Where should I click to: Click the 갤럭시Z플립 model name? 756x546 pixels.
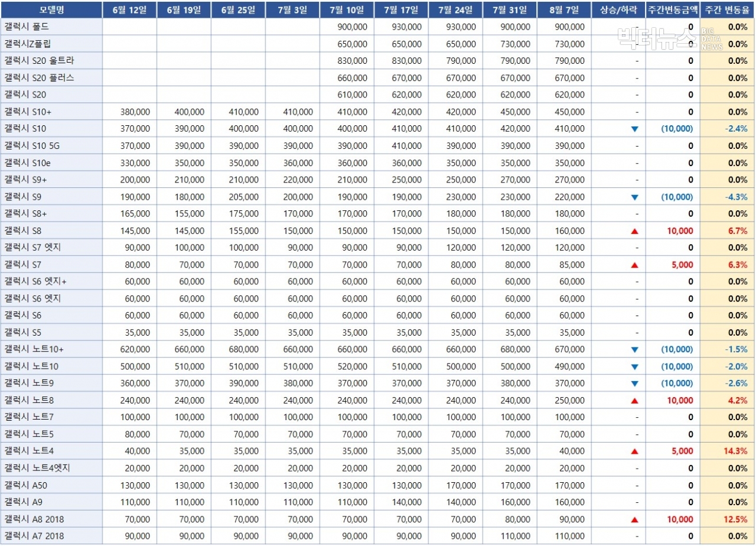point(27,44)
